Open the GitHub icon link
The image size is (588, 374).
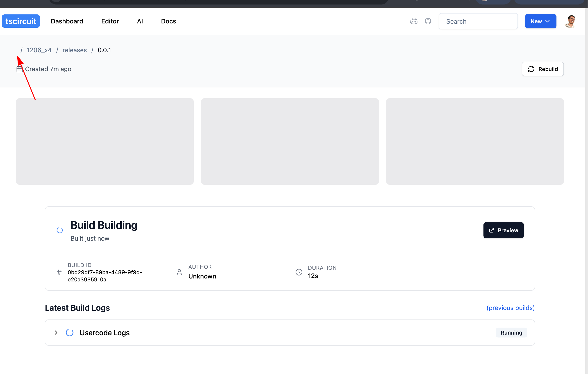tap(428, 21)
